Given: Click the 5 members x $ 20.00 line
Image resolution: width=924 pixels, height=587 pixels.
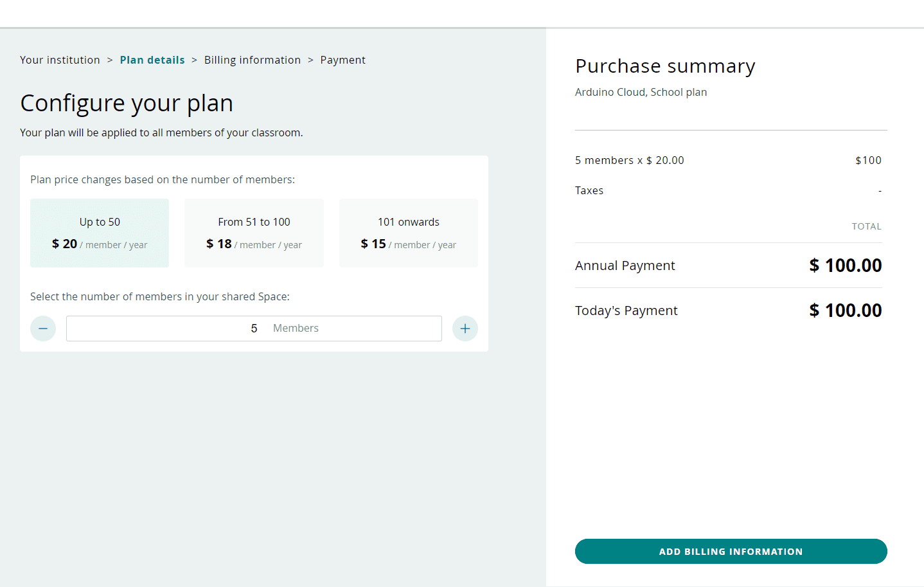Looking at the screenshot, I should point(629,160).
